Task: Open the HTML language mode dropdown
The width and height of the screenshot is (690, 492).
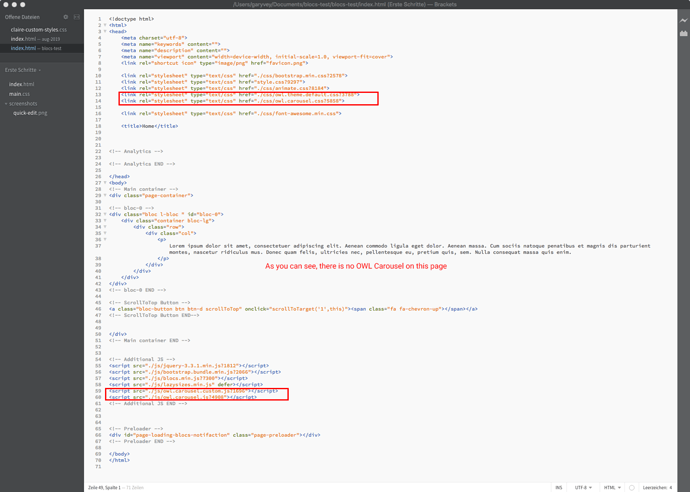Action: click(x=610, y=488)
